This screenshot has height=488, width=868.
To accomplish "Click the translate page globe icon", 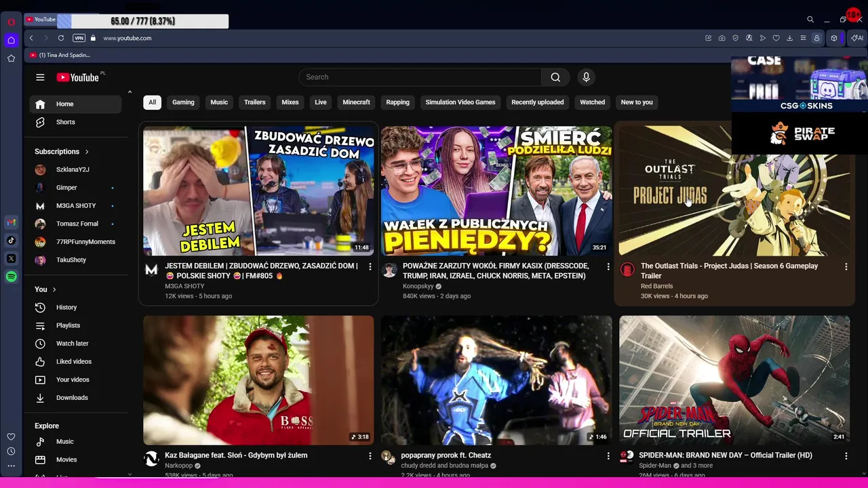I will click(x=749, y=38).
